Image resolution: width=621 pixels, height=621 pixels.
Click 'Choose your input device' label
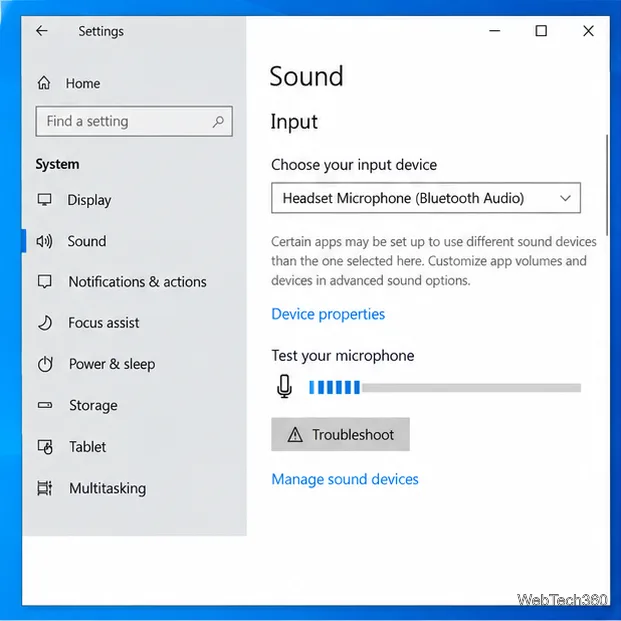point(354,165)
